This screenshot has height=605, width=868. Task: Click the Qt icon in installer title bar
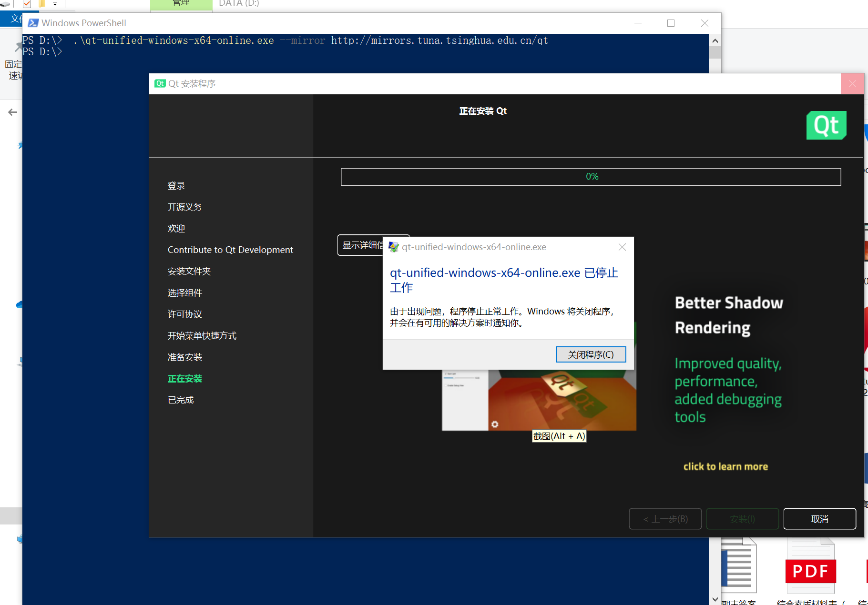click(160, 83)
